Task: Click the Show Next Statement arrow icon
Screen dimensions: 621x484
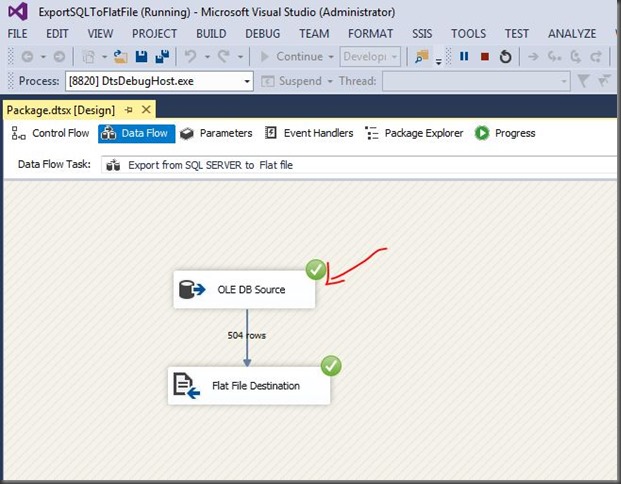Action: 533,57
